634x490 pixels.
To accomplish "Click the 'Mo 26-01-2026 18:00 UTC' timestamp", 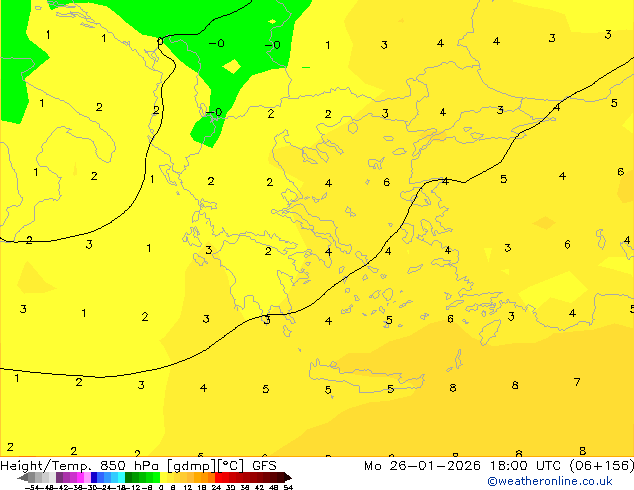I will click(x=463, y=466).
